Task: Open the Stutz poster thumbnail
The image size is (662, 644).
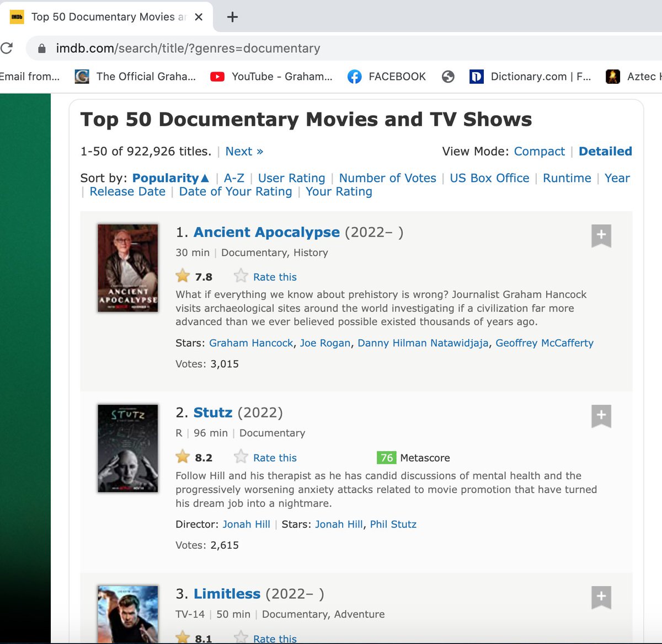Action: [128, 448]
